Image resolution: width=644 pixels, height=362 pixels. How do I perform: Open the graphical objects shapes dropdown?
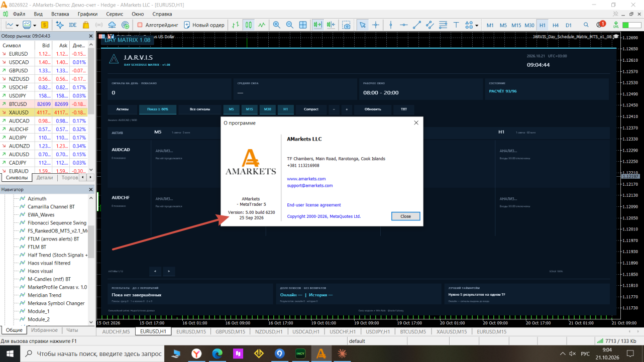[476, 25]
